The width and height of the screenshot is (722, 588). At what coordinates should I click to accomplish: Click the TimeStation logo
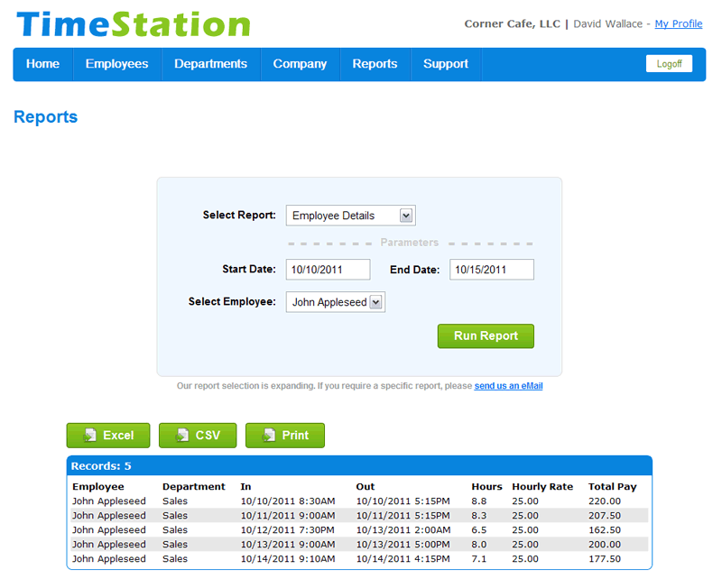(x=133, y=24)
